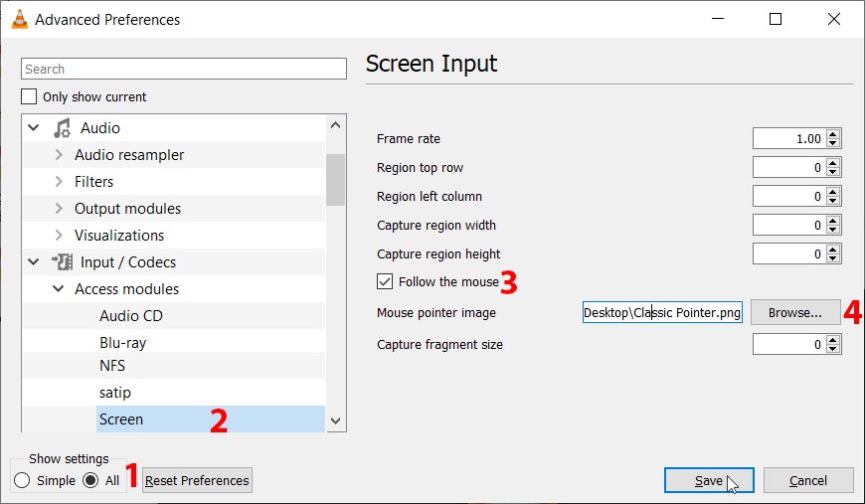This screenshot has width=865, height=504.
Task: Collapse the Audio tree section
Action: [x=34, y=128]
